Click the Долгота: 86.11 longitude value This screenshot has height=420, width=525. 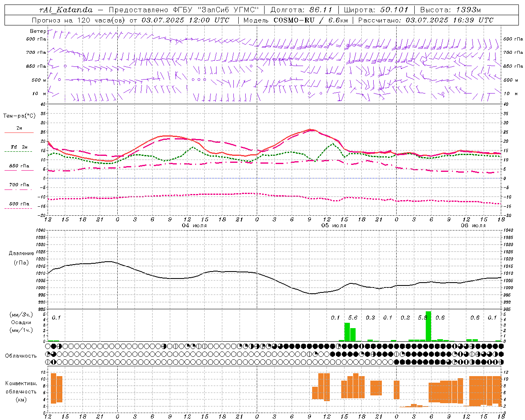point(301,10)
